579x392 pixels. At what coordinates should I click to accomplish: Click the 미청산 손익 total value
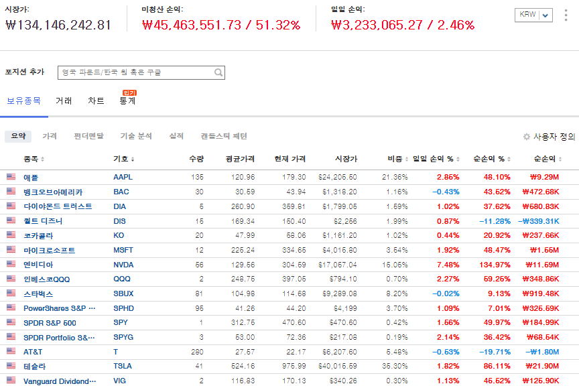coord(221,25)
